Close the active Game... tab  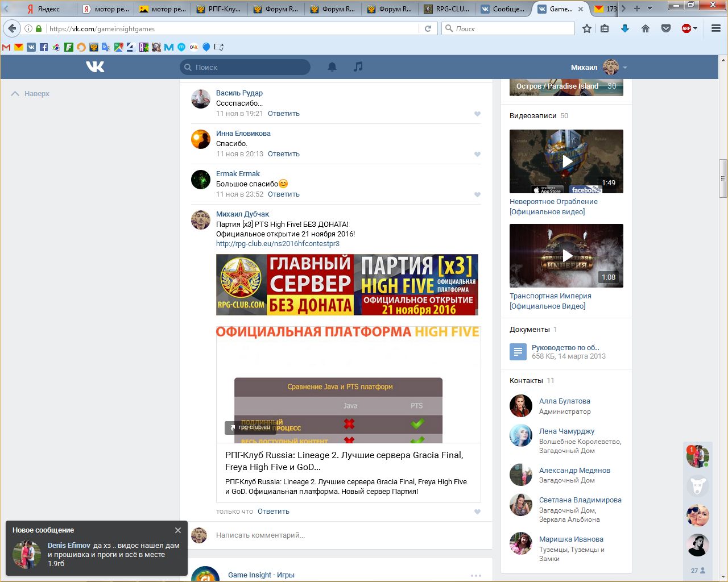[x=581, y=9]
